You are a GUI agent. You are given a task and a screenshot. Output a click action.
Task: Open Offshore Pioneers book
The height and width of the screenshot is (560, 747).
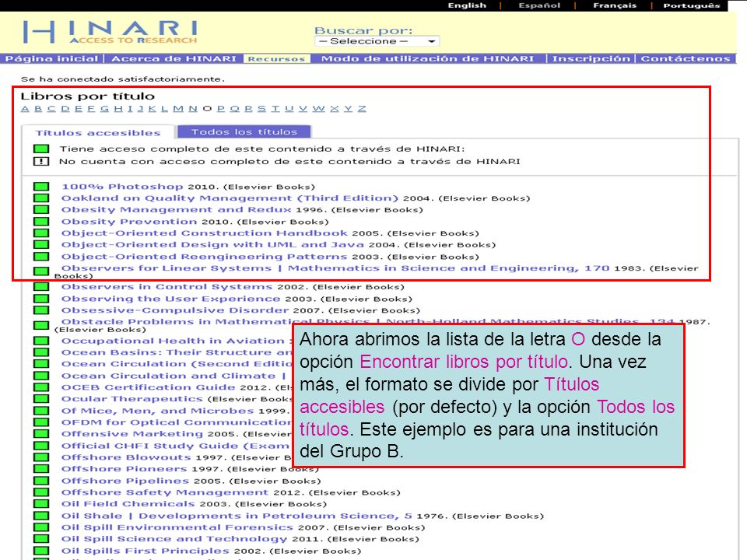pyautogui.click(x=124, y=468)
